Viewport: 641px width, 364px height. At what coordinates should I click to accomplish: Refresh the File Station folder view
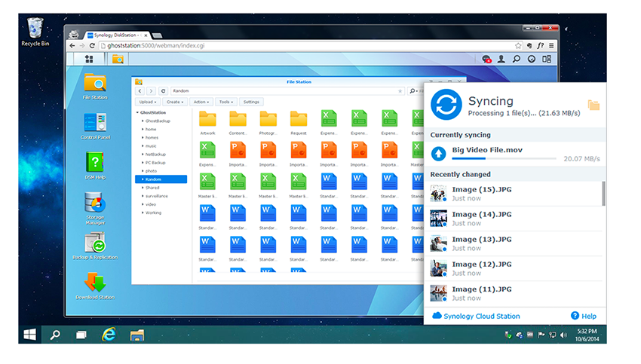point(163,90)
